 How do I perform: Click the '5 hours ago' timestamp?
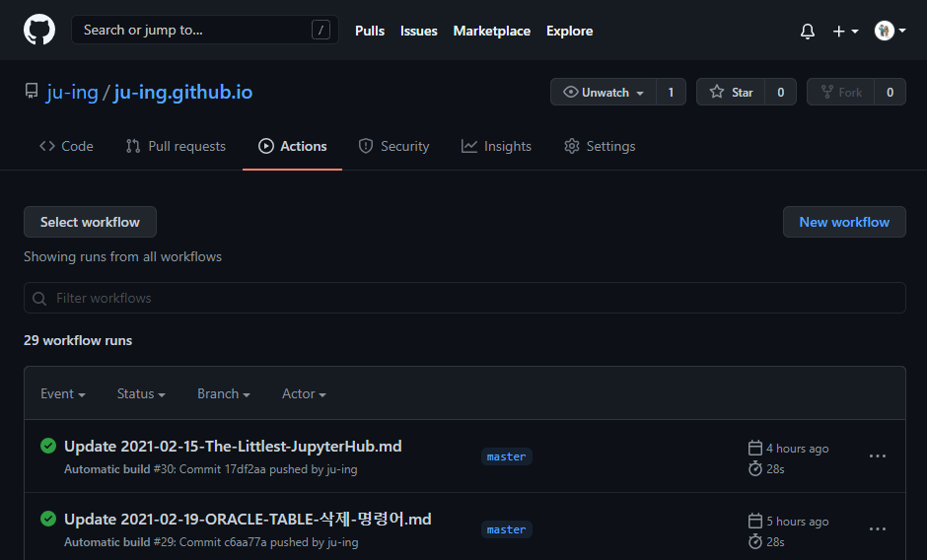click(798, 521)
